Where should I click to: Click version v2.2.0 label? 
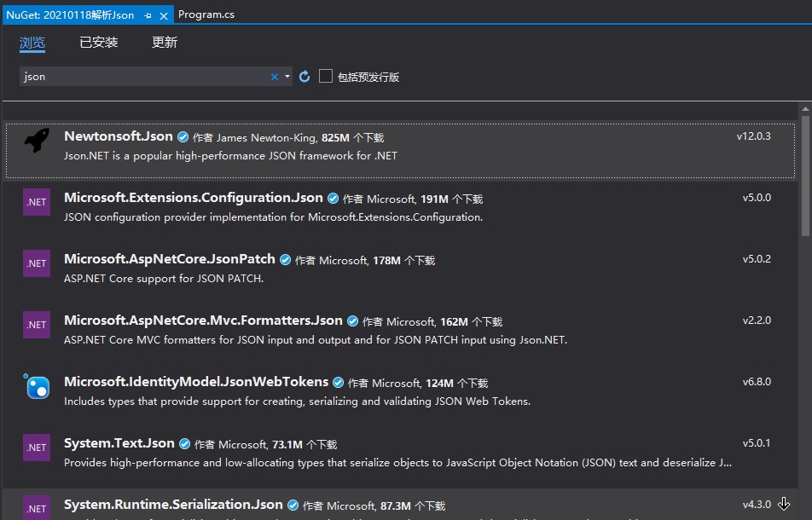pos(757,321)
